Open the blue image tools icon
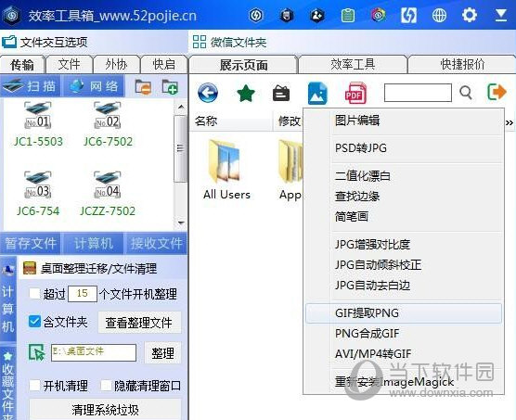This screenshot has height=420, width=516. click(317, 94)
